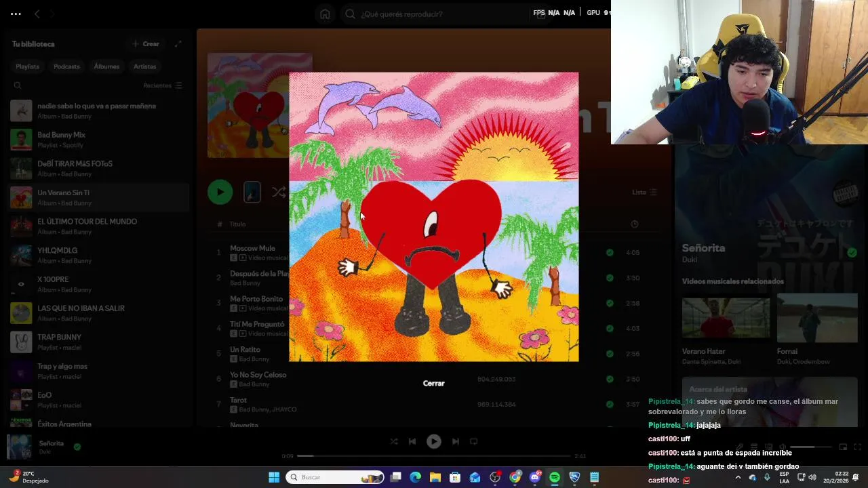The image size is (868, 488).
Task: Toggle saved check for Tarot
Action: 610,404
